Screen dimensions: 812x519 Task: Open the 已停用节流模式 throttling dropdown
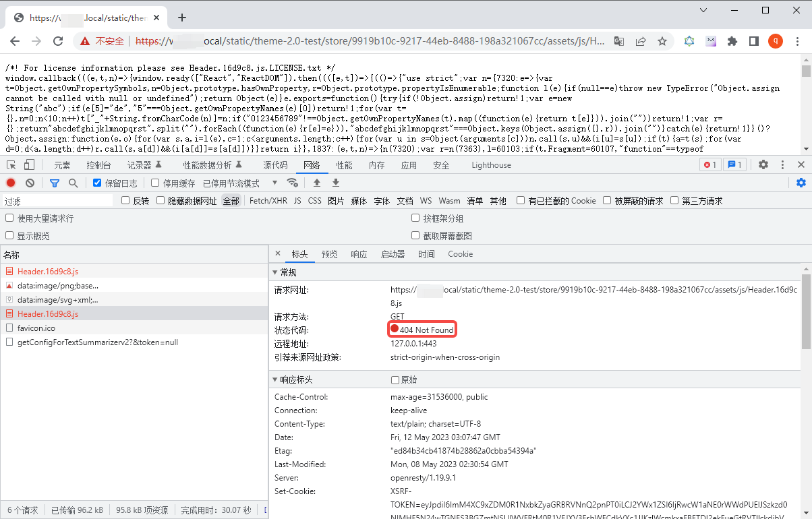(240, 183)
